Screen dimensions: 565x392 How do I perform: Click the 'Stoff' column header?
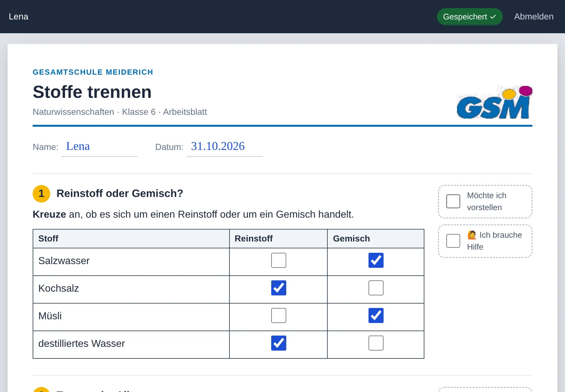[x=131, y=239]
